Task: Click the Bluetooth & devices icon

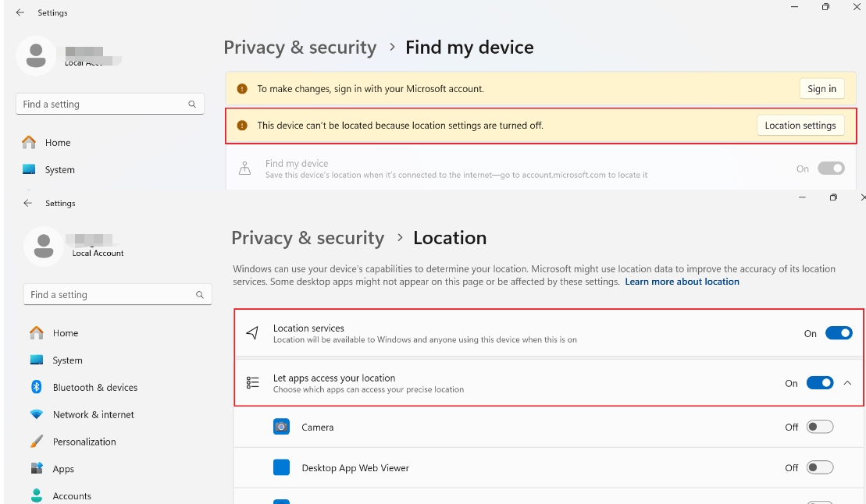Action: click(37, 387)
